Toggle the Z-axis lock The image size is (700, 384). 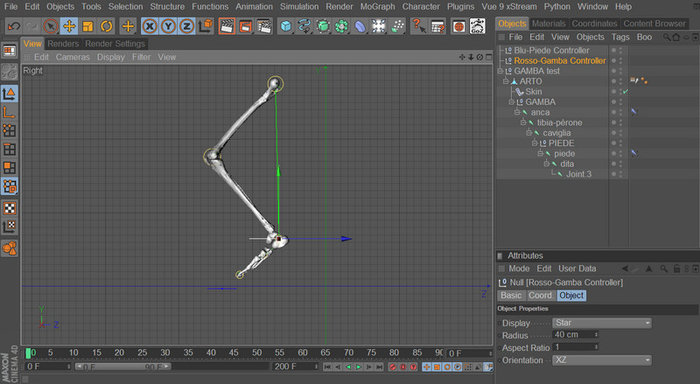tap(187, 26)
